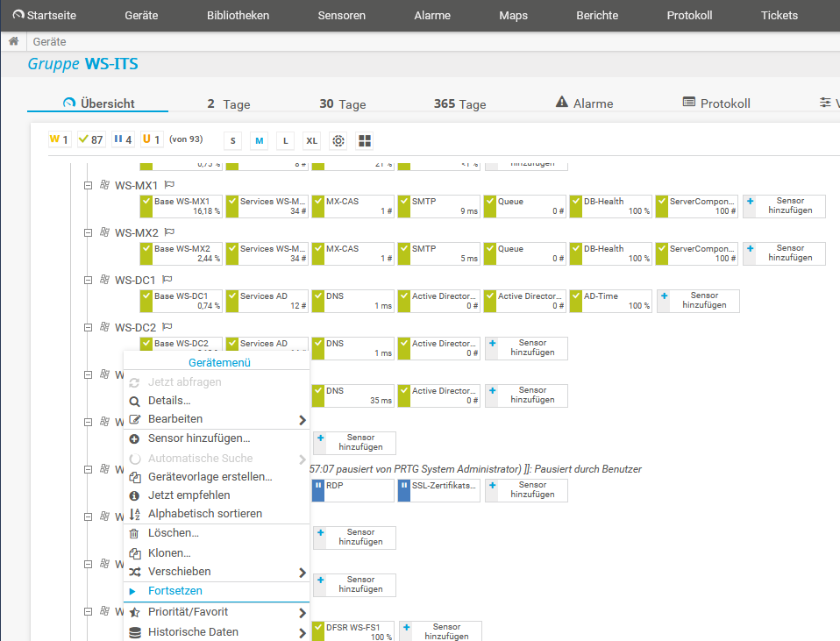The height and width of the screenshot is (641, 840).
Task: Open Tickets in the top navigation
Action: pos(779,16)
